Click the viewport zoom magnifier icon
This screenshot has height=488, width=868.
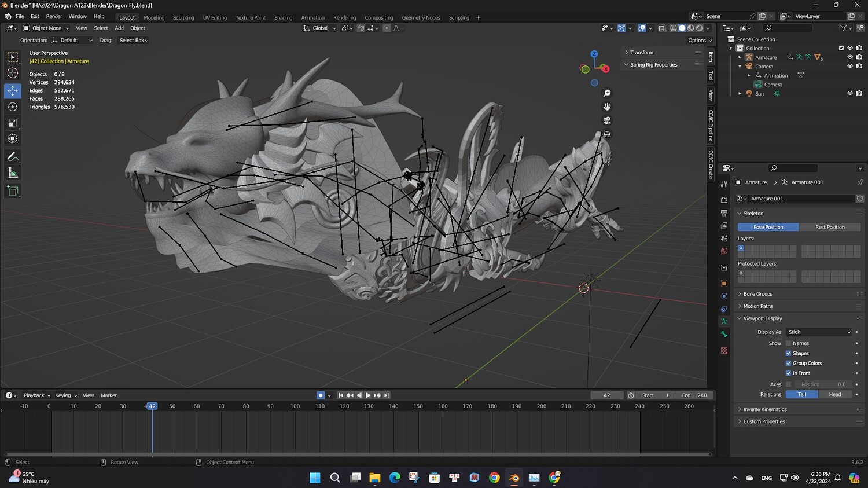tap(606, 93)
